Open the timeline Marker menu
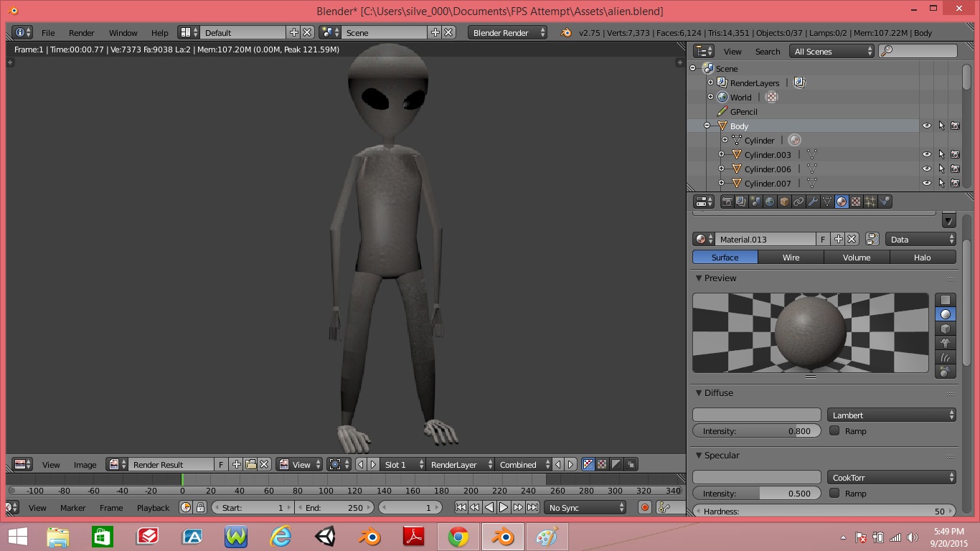The width and height of the screenshot is (980, 551). click(72, 508)
